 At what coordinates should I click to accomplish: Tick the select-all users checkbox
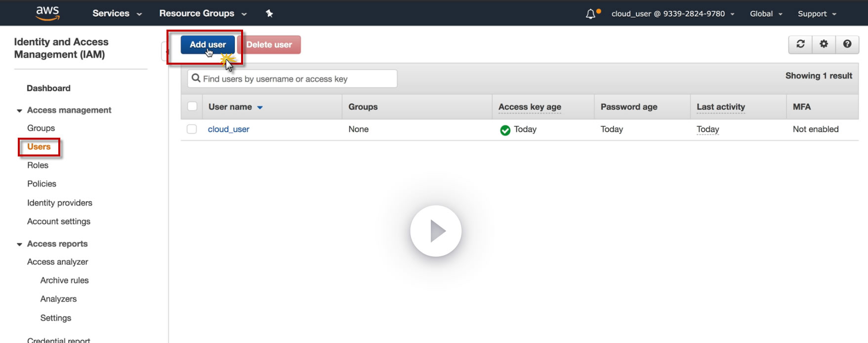tap(192, 106)
